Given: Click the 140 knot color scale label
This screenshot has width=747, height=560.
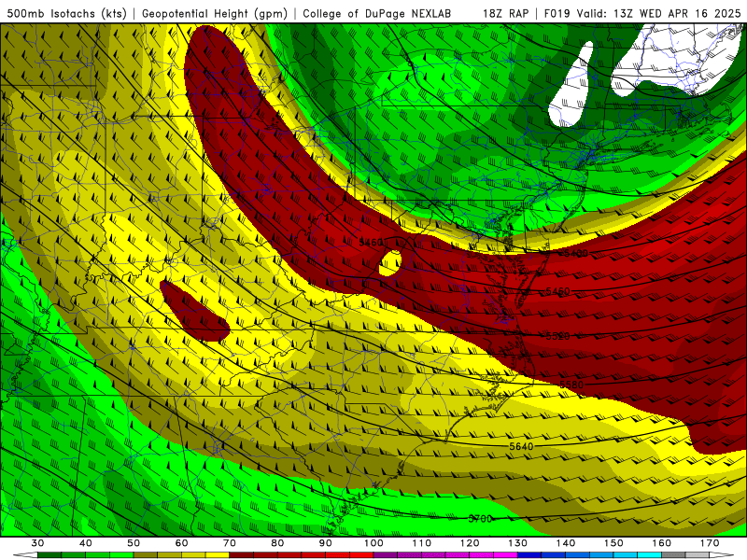Looking at the screenshot, I should (566, 543).
